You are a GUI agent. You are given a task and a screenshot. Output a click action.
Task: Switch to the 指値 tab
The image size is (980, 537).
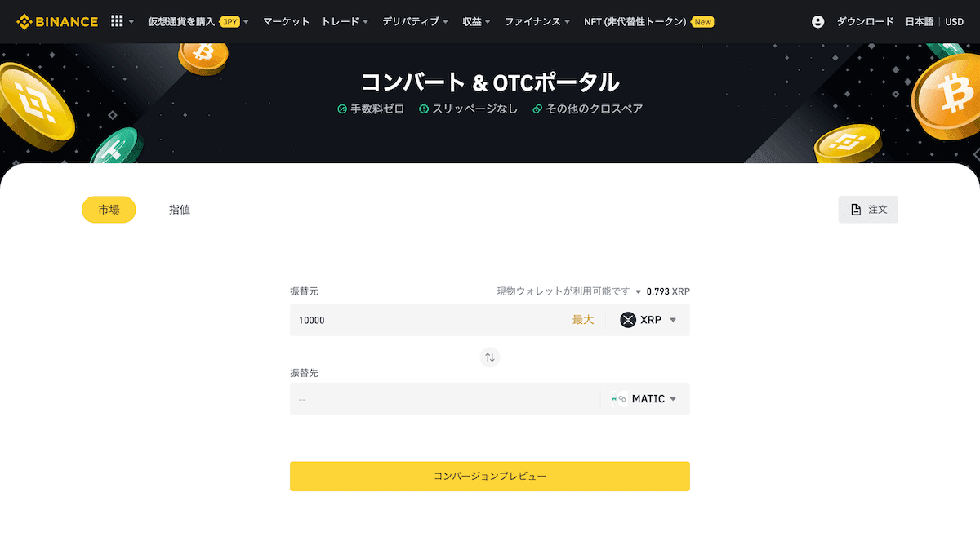point(180,210)
